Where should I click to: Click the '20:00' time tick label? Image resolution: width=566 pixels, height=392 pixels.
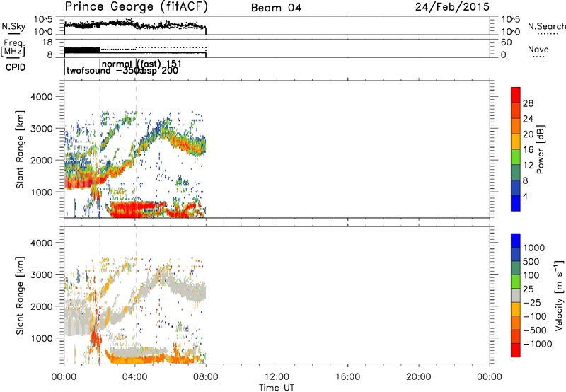tap(419, 377)
